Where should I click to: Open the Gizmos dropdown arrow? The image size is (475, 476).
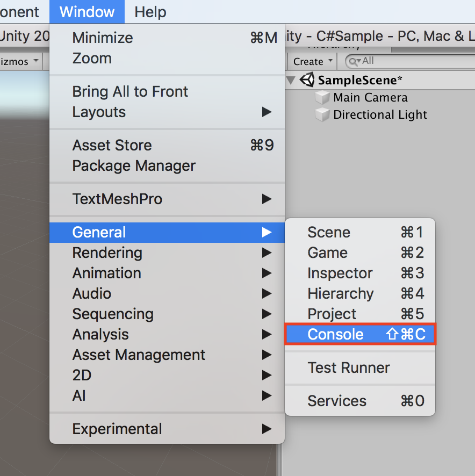pyautogui.click(x=36, y=61)
